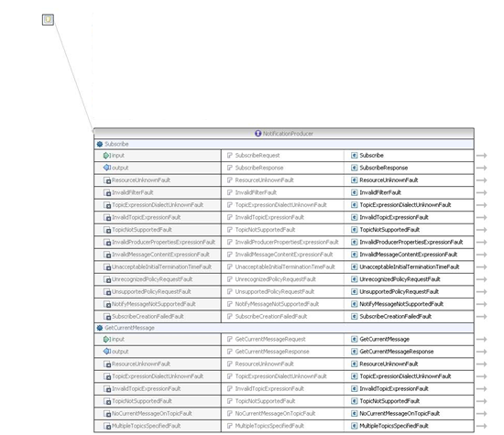Click the InvalidFilterFault fault icon in left column
This screenshot has height=435, width=504.
coord(107,192)
